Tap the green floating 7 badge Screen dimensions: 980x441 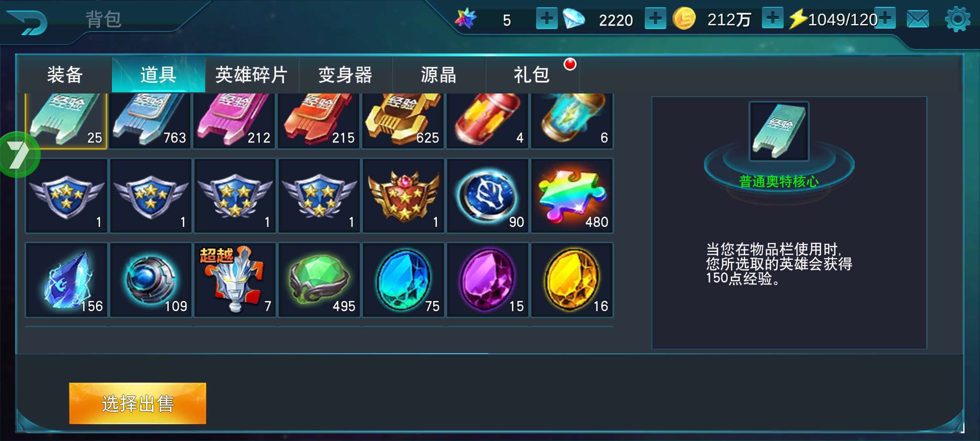click(19, 155)
